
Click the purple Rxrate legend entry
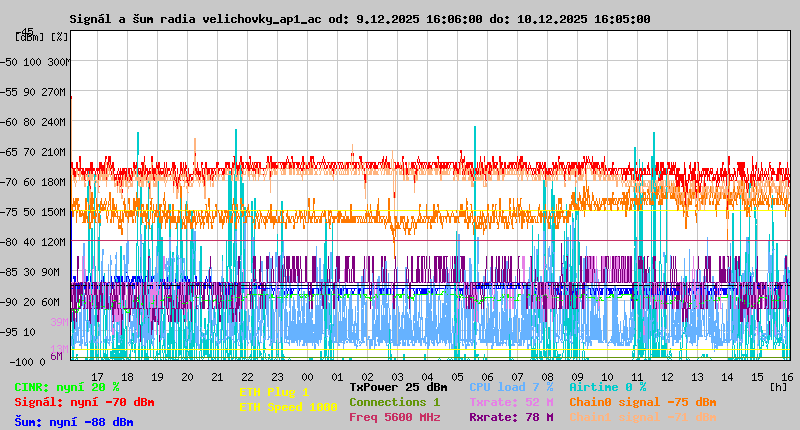click(510, 417)
